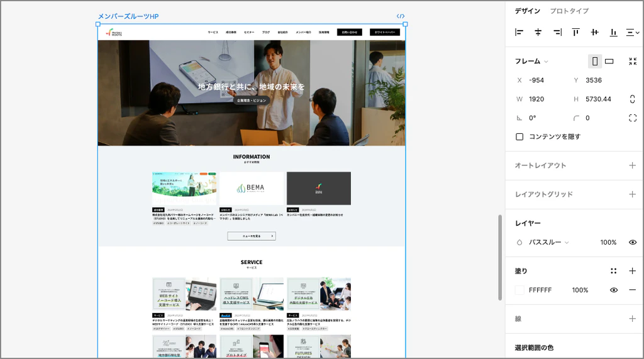644x359 pixels.
Task: Hide the FFFFFF fill with eye icon
Action: click(x=614, y=290)
